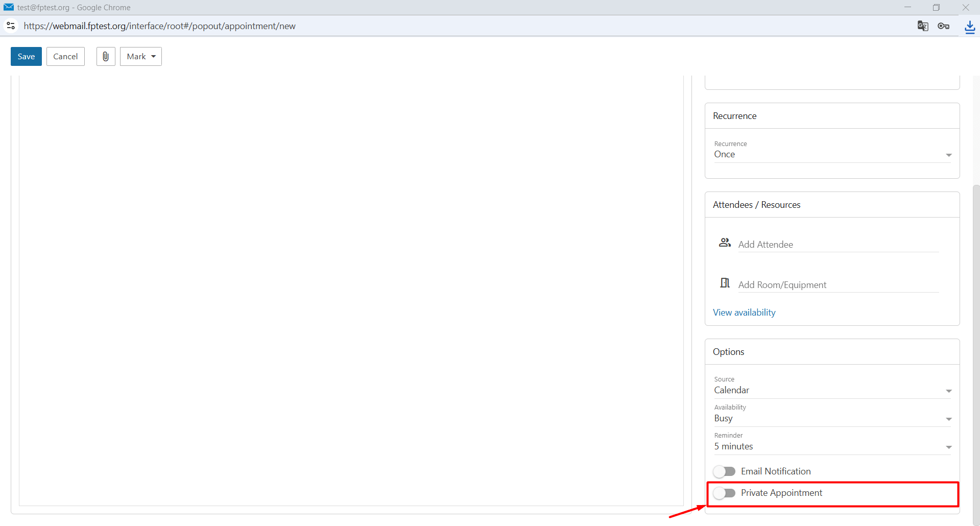Click into Add Room/Equipment field

tap(839, 285)
